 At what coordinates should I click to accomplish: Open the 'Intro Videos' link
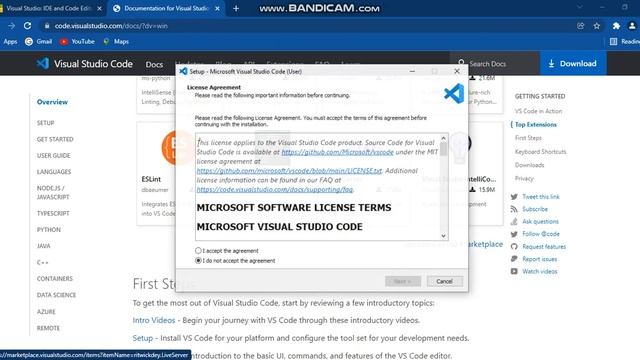[x=154, y=320]
